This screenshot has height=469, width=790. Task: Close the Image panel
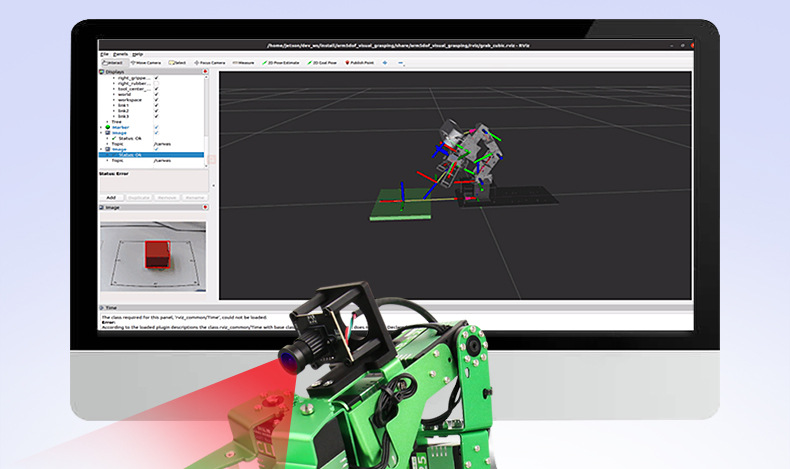click(204, 208)
